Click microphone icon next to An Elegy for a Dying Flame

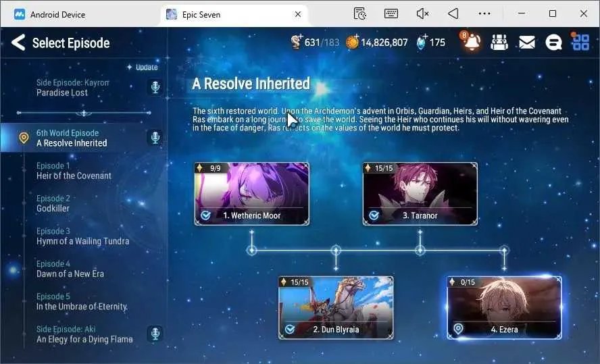pyautogui.click(x=155, y=334)
